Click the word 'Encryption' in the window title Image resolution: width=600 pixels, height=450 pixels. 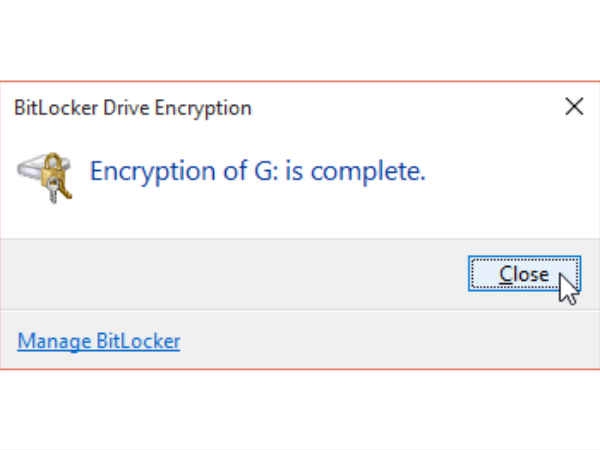point(203,108)
